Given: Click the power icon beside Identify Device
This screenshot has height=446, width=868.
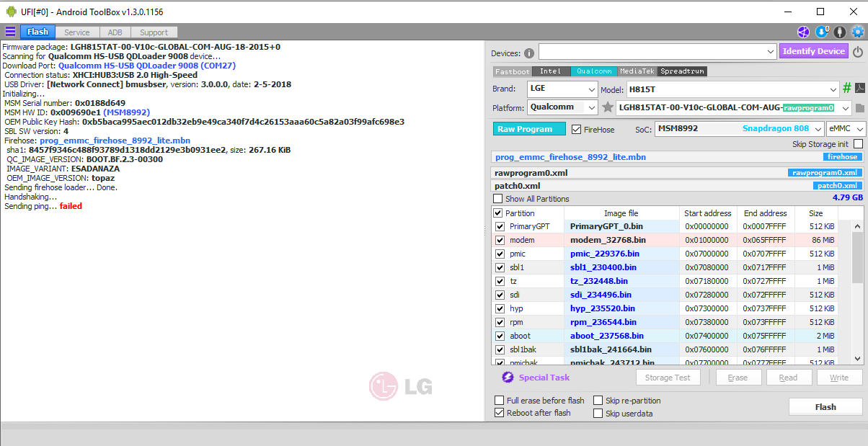Looking at the screenshot, I should pos(858,52).
